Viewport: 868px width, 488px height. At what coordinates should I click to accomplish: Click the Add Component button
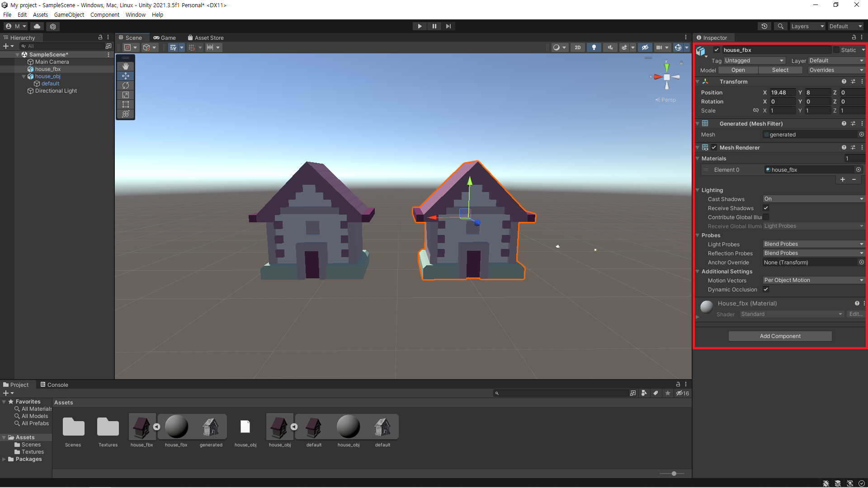point(780,336)
